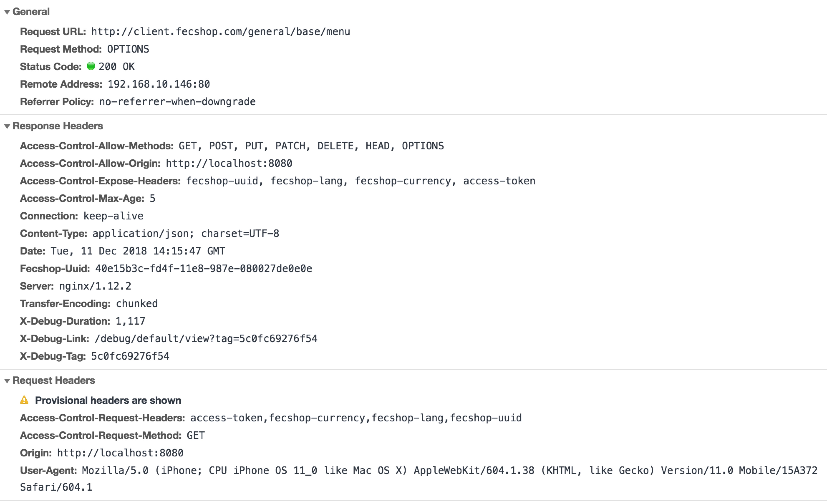This screenshot has height=504, width=827.
Task: Click the X-Debug-Link path value
Action: pyautogui.click(x=206, y=339)
